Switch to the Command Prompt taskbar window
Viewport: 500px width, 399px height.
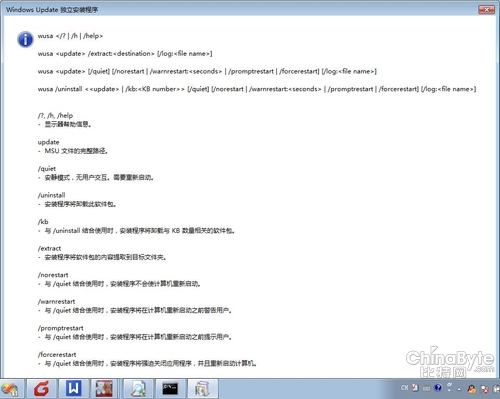pyautogui.click(x=170, y=389)
